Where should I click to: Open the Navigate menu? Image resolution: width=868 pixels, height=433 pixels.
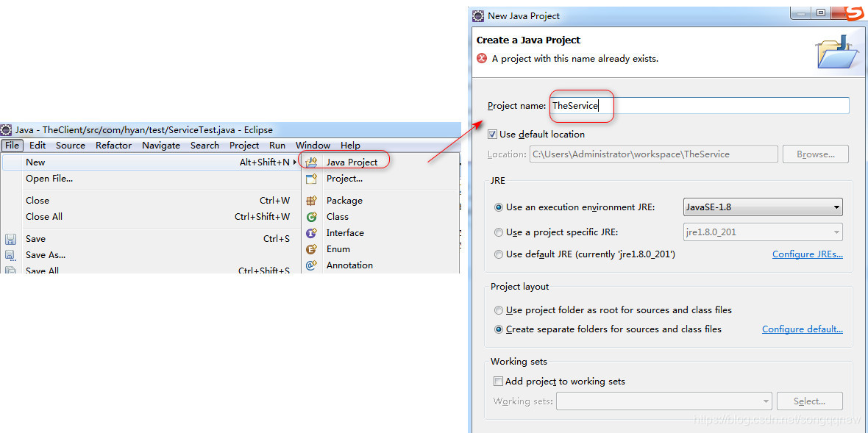161,146
